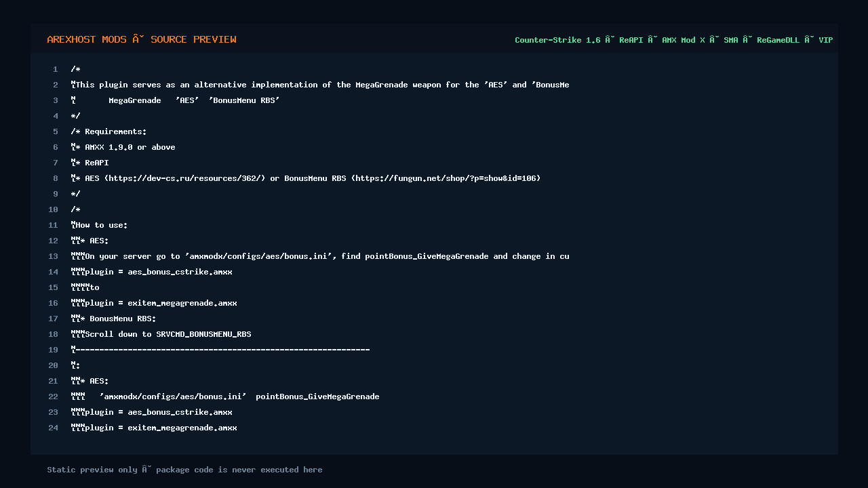This screenshot has width=868, height=488.
Task: Click line number 10 in the gutter
Action: click(x=54, y=209)
